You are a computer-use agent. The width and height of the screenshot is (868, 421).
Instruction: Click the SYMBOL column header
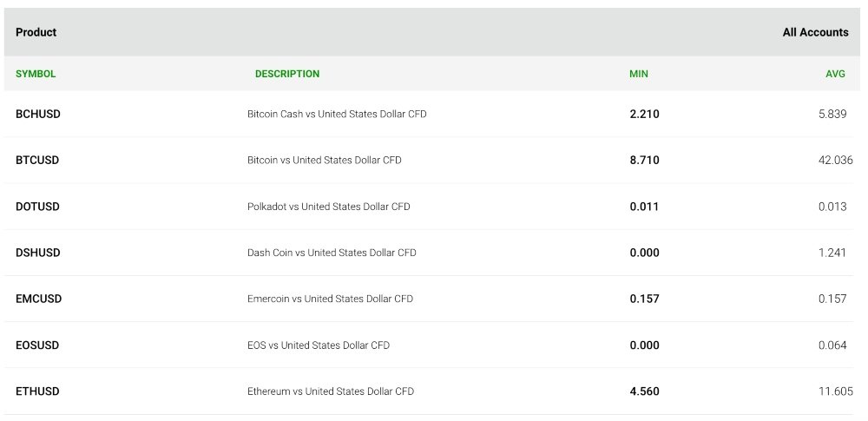36,74
